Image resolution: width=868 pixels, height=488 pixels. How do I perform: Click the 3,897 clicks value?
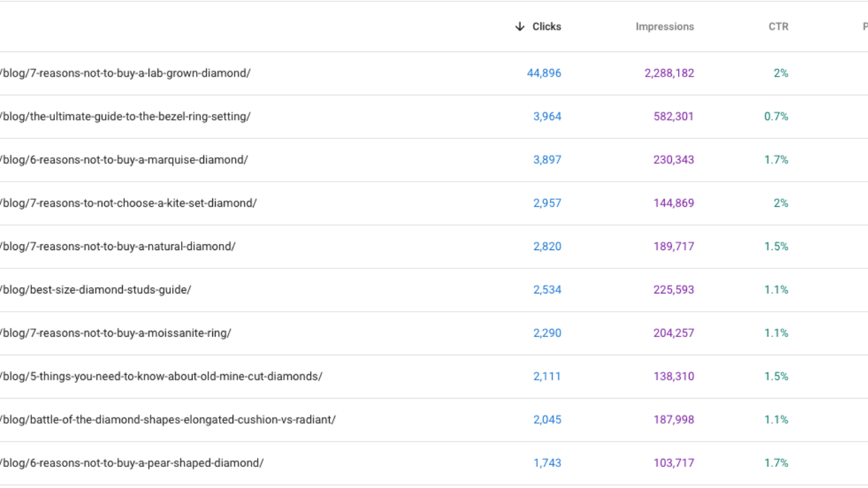pyautogui.click(x=547, y=160)
